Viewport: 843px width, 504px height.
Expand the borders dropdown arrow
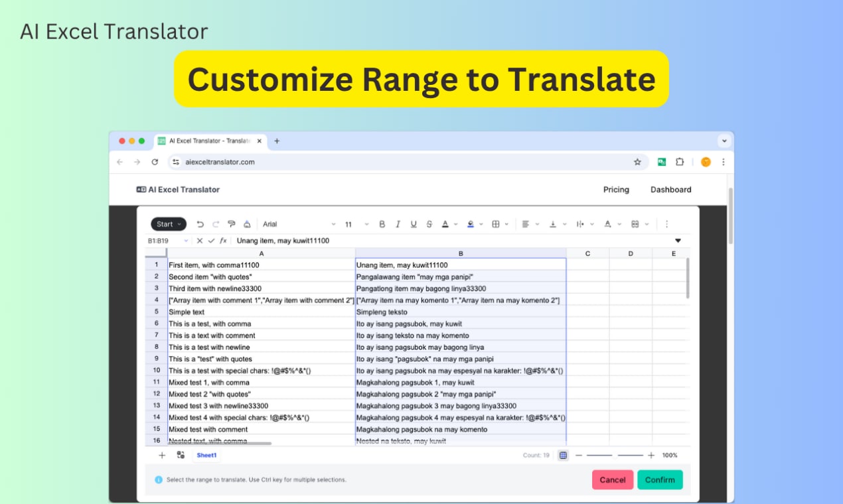point(506,224)
